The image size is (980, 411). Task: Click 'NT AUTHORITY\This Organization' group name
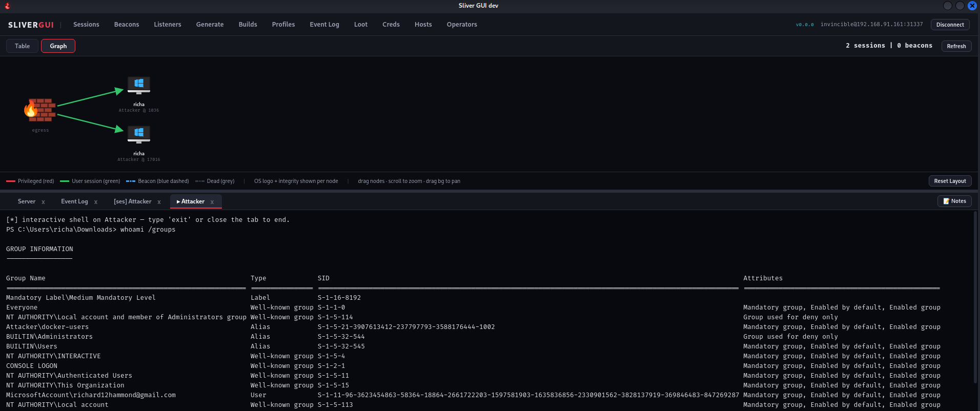(65, 385)
